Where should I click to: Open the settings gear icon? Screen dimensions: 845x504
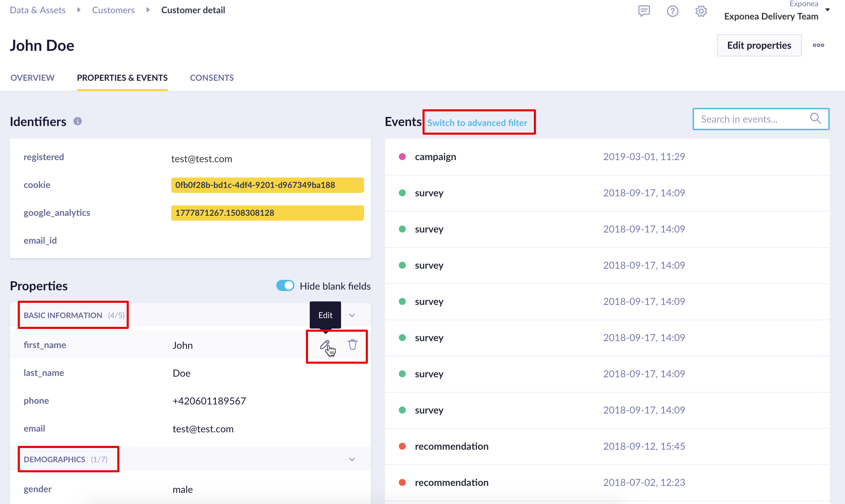click(x=701, y=11)
